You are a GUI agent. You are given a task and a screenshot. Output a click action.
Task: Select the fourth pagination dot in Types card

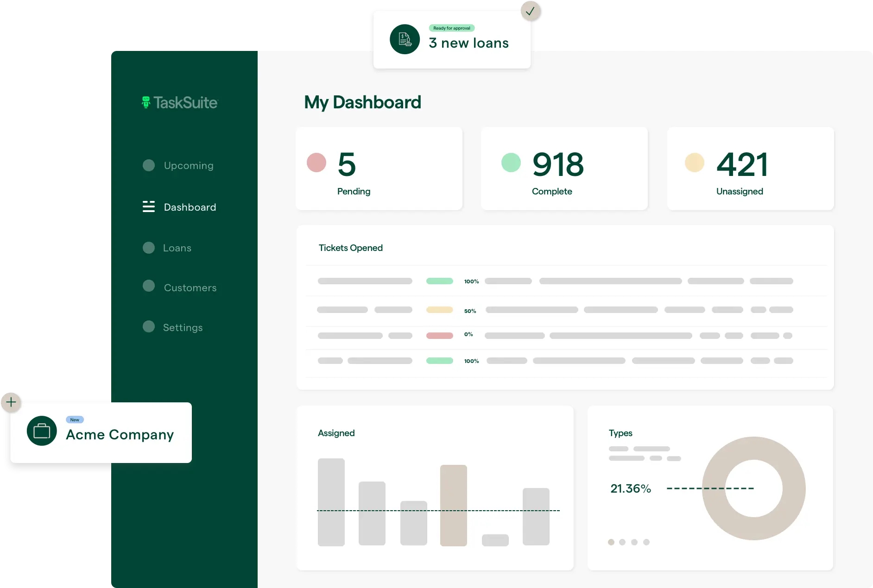(646, 542)
